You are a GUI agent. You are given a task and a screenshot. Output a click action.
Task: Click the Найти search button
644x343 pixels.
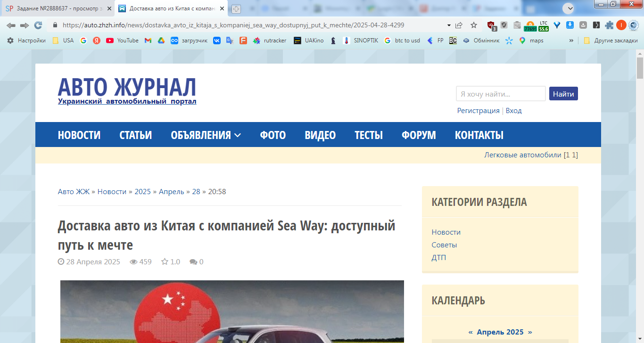tap(563, 94)
